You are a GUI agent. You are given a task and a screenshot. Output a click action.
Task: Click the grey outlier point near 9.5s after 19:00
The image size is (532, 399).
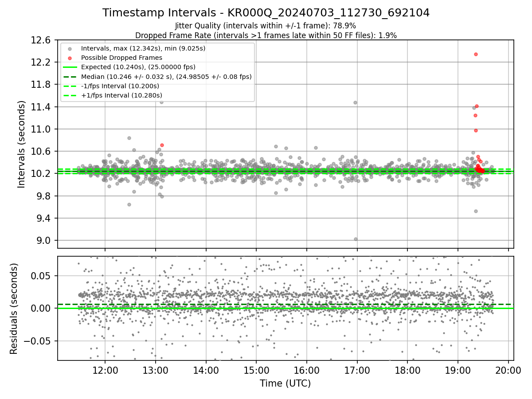click(476, 211)
